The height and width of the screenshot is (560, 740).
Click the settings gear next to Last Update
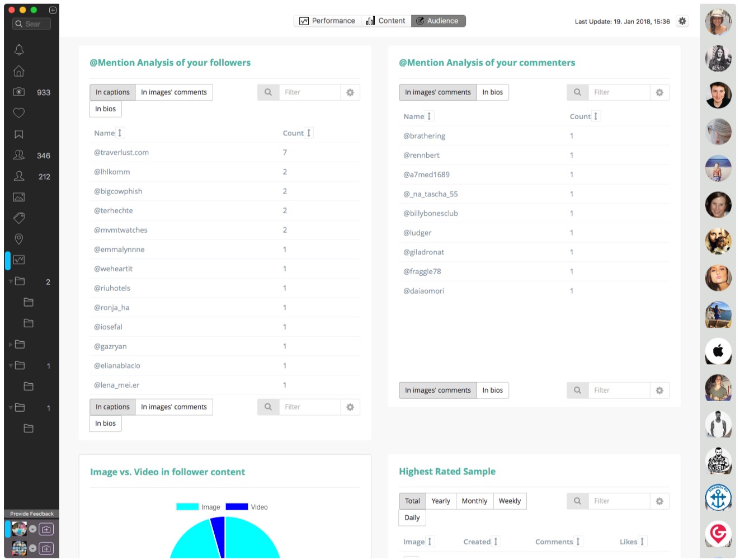(x=682, y=21)
